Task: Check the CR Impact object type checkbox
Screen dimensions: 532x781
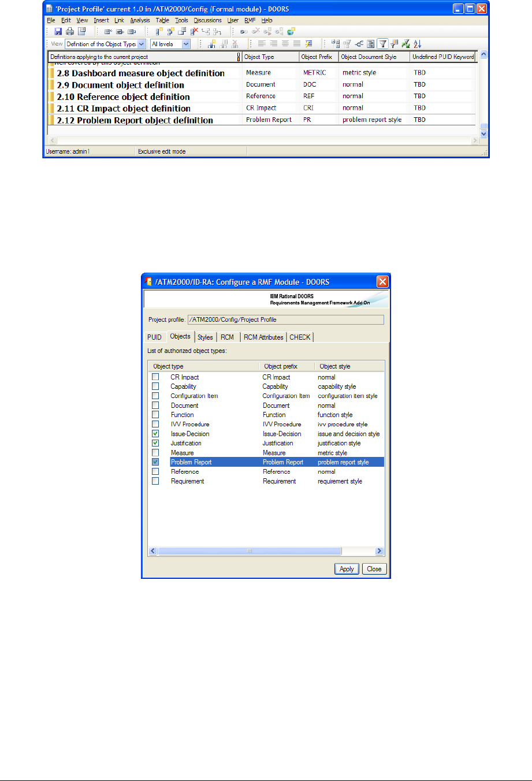Action: (155, 377)
